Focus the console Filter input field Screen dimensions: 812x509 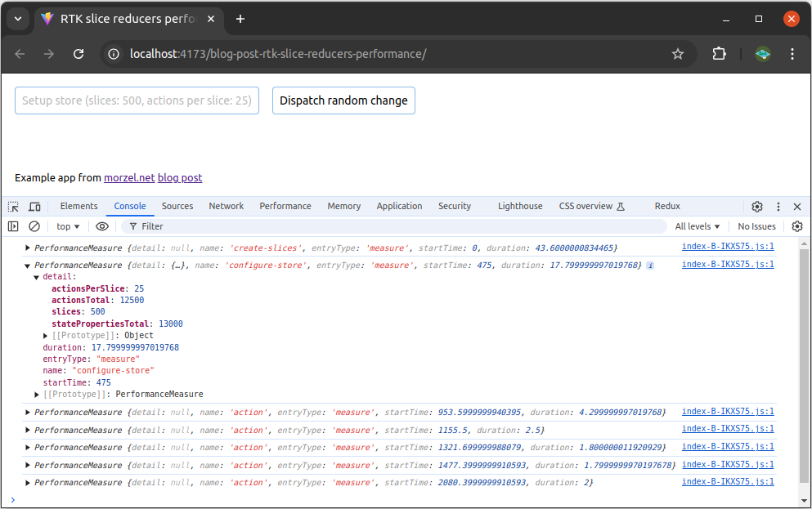(x=401, y=226)
